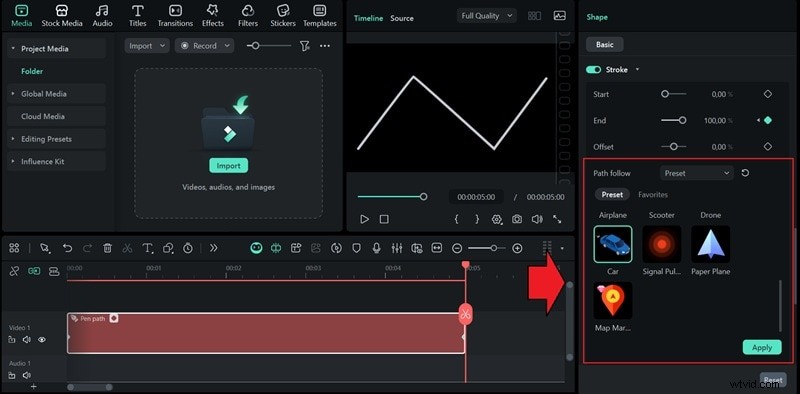The width and height of the screenshot is (800, 394).
Task: Expand preview to fullscreen
Action: (x=557, y=219)
